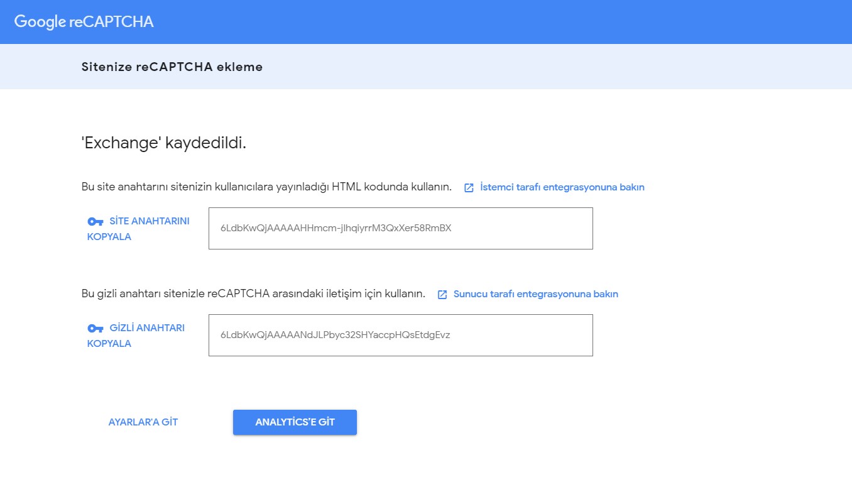Image resolution: width=852 pixels, height=504 pixels.
Task: Click external-link icon before Sunucu tarafı entegrasyonuna
Action: click(x=442, y=294)
